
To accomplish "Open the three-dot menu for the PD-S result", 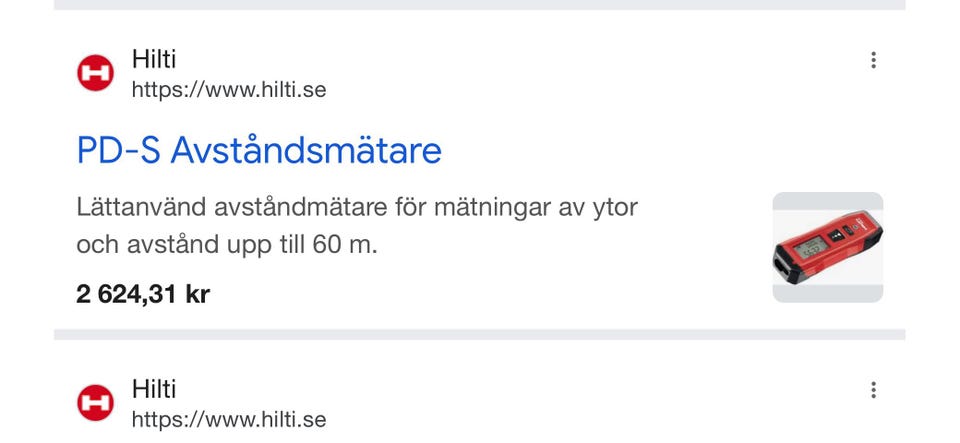I will click(873, 61).
